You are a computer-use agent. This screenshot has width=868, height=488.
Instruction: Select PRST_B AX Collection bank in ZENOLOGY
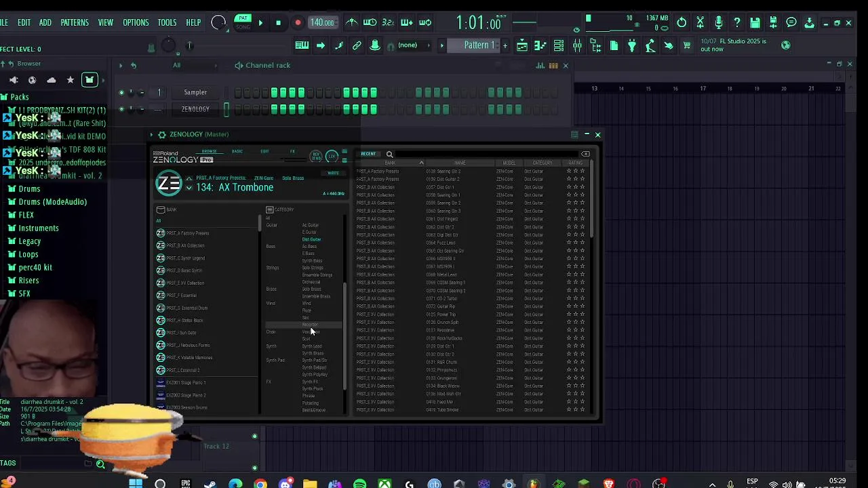coord(184,245)
